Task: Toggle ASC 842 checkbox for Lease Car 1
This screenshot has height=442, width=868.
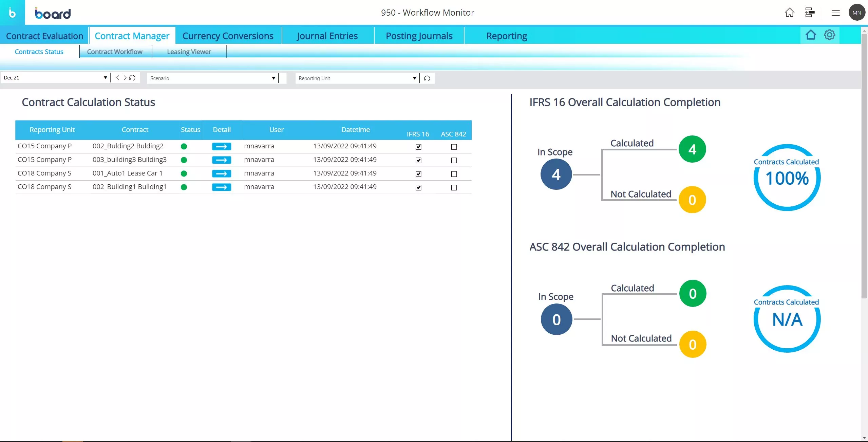Action: (x=453, y=174)
